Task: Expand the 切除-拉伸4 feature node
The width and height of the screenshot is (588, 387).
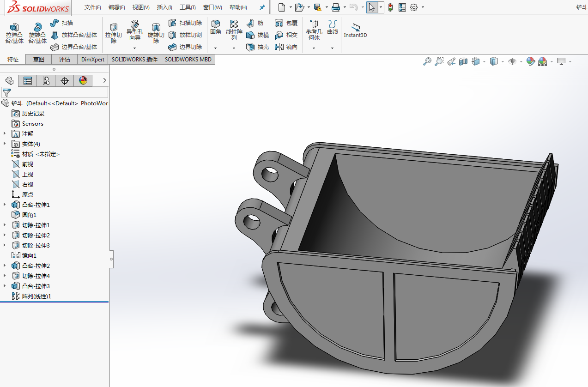Action: [x=5, y=276]
